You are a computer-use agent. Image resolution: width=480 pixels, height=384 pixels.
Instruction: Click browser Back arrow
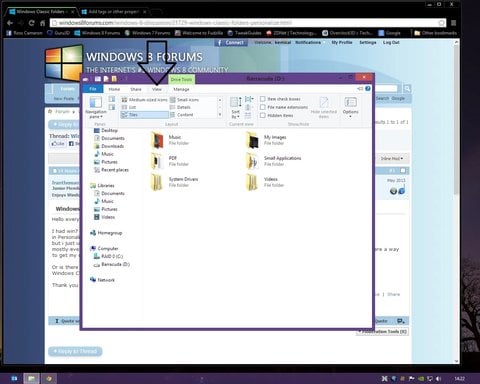pyautogui.click(x=10, y=23)
